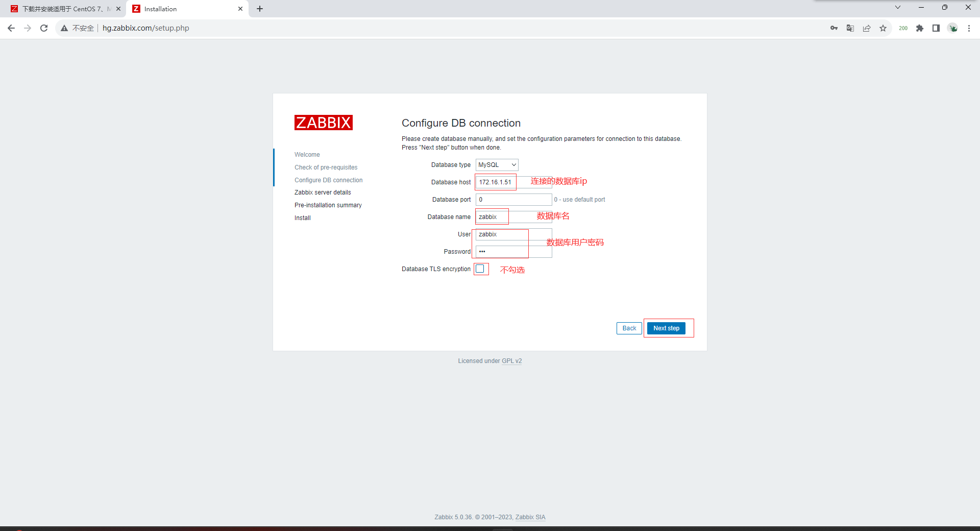Screen dimensions: 980x531
Task: Open the green 200 extension icon
Action: [903, 28]
